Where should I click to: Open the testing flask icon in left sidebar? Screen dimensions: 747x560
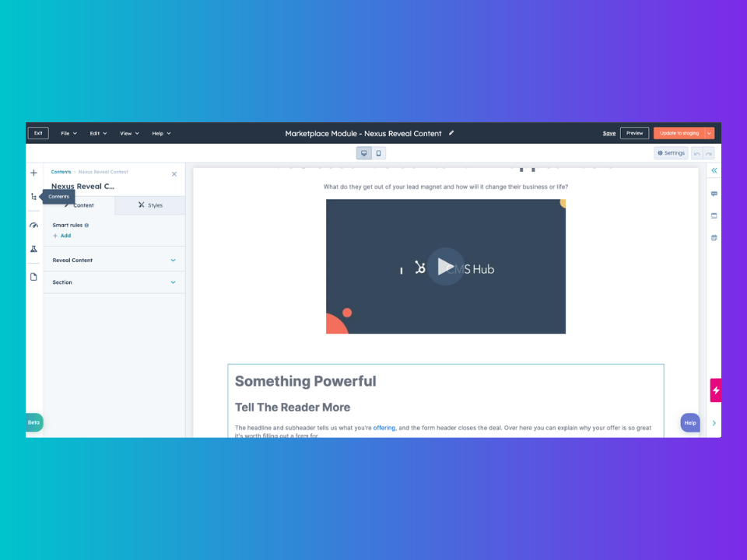tap(33, 249)
